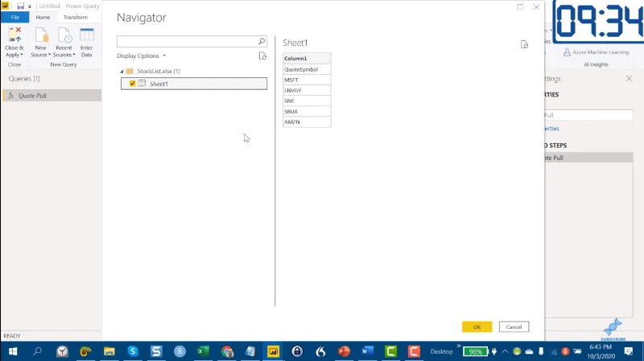This screenshot has width=644, height=361.
Task: Show hidden system tray icons
Action: 505,351
